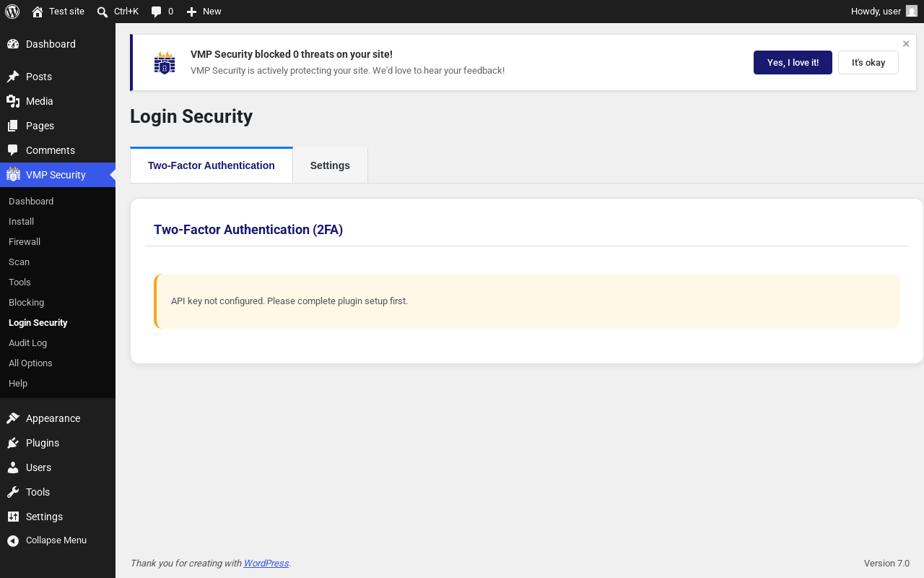Click the plus New icon
This screenshot has height=578, width=924.
(191, 12)
